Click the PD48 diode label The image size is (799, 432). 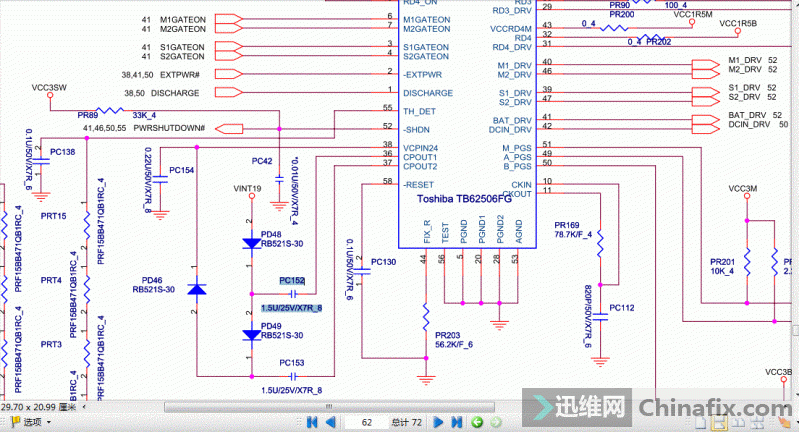point(271,234)
